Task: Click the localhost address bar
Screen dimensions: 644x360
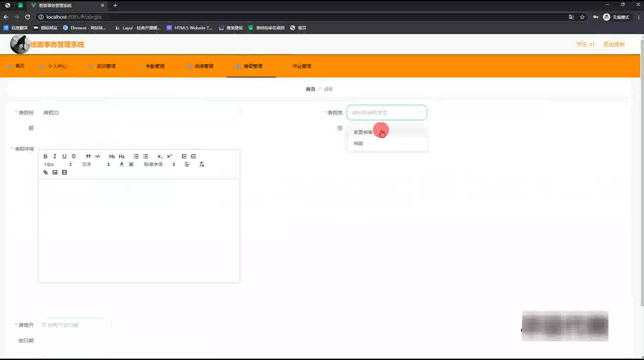Action: tap(302, 17)
